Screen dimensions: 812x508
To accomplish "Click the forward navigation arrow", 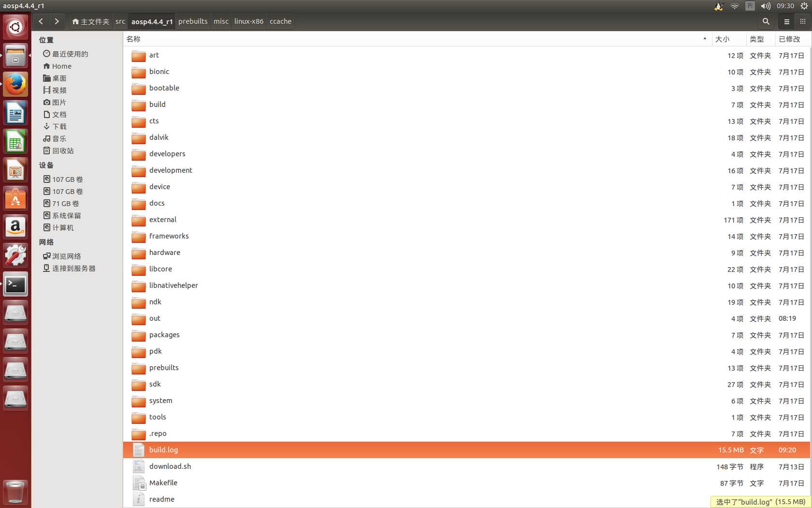I will click(x=57, y=21).
